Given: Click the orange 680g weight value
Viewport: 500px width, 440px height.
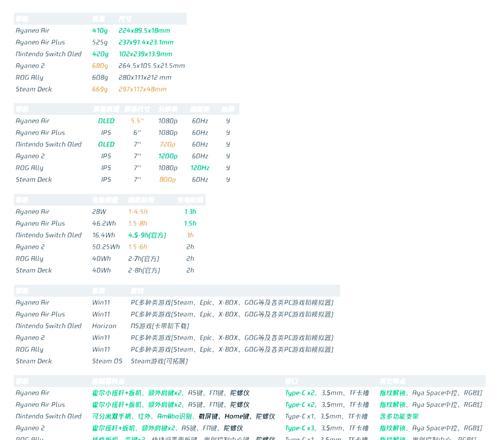Looking at the screenshot, I should [x=100, y=66].
